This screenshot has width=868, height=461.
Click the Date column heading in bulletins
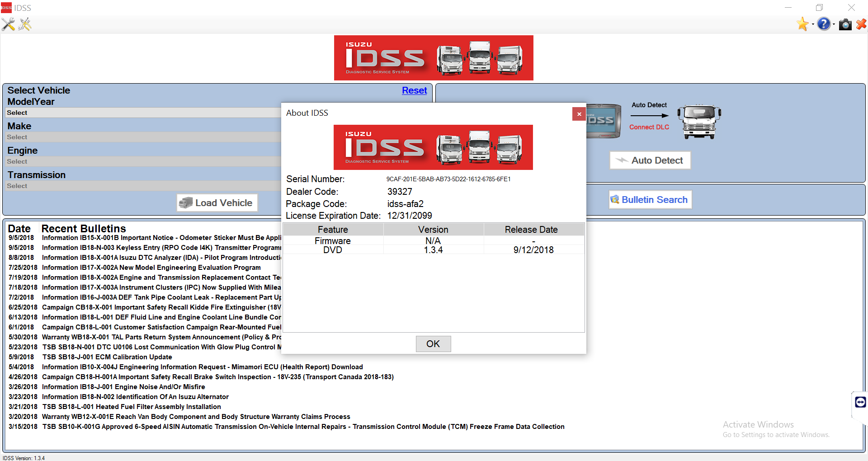19,229
